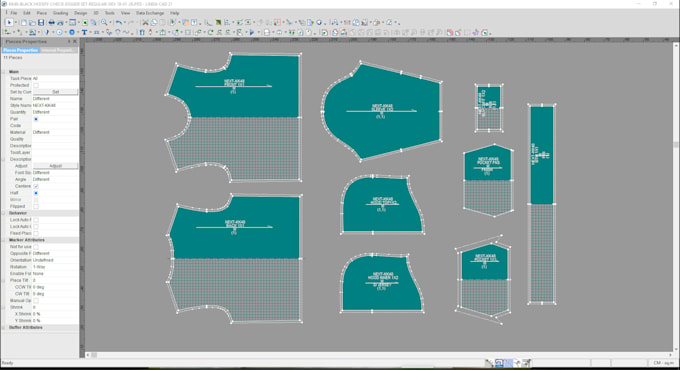Save the file with floppy disk icon

(41, 22)
